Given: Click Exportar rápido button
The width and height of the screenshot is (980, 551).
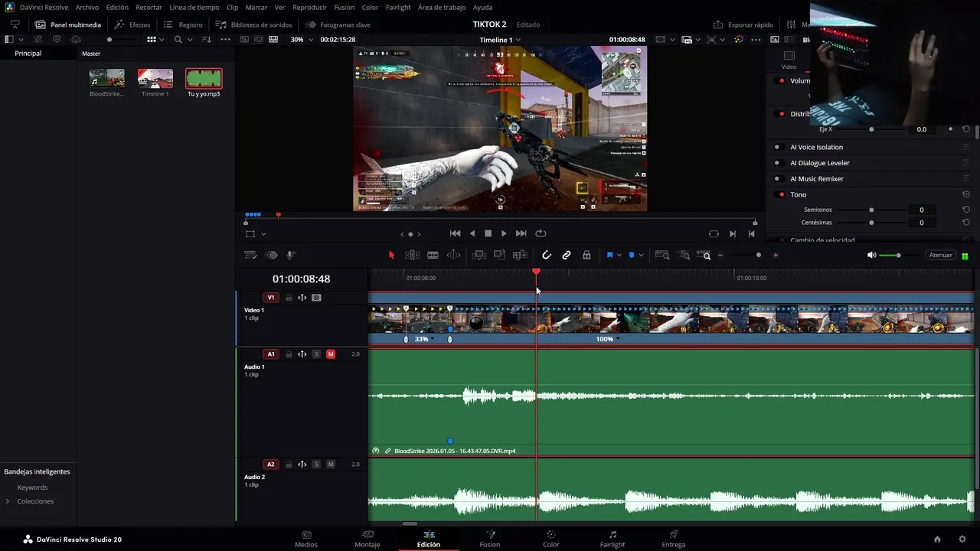Looking at the screenshot, I should point(743,24).
